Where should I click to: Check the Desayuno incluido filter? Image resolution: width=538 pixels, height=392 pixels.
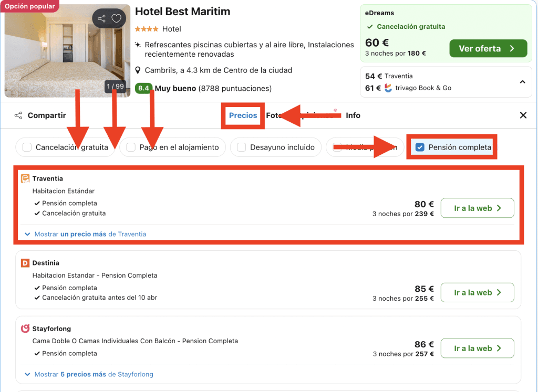[242, 147]
